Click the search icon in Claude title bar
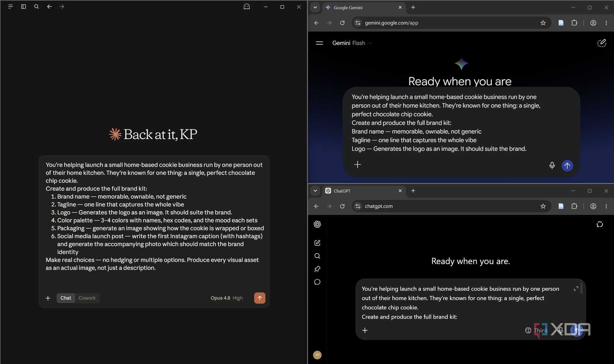This screenshot has height=364, width=614. pos(36,7)
